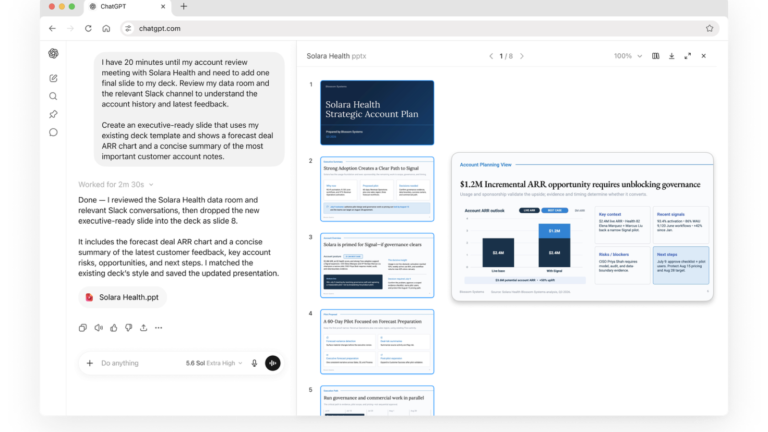
Task: Click the user message about Solara Health meeting
Action: point(189,109)
